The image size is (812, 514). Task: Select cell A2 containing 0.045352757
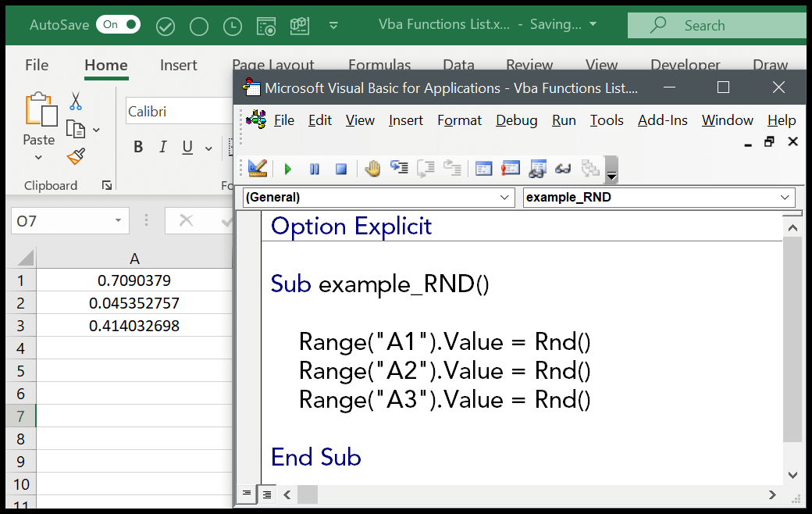134,303
